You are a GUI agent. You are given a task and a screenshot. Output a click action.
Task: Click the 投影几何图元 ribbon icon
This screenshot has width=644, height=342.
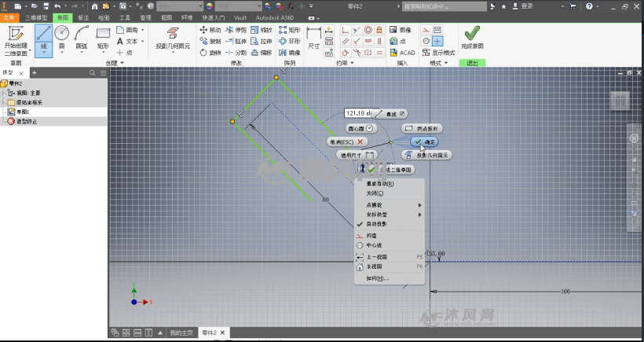173,33
